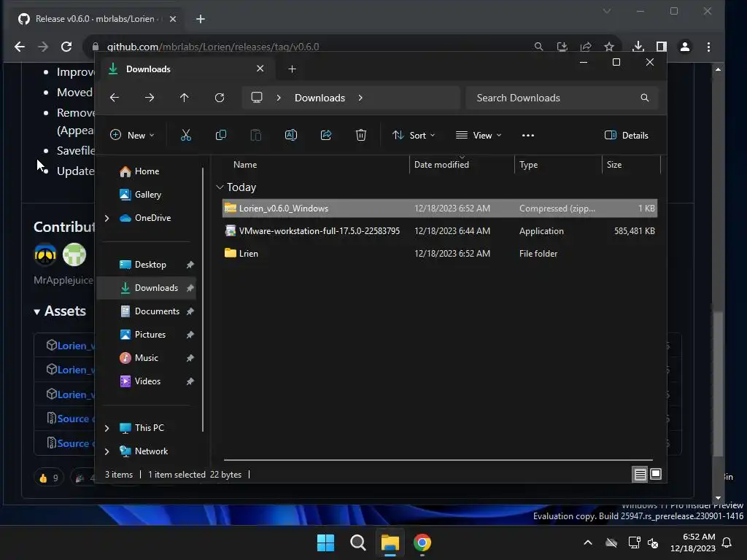Expand OneDrive in navigation pane

pyautogui.click(x=107, y=218)
